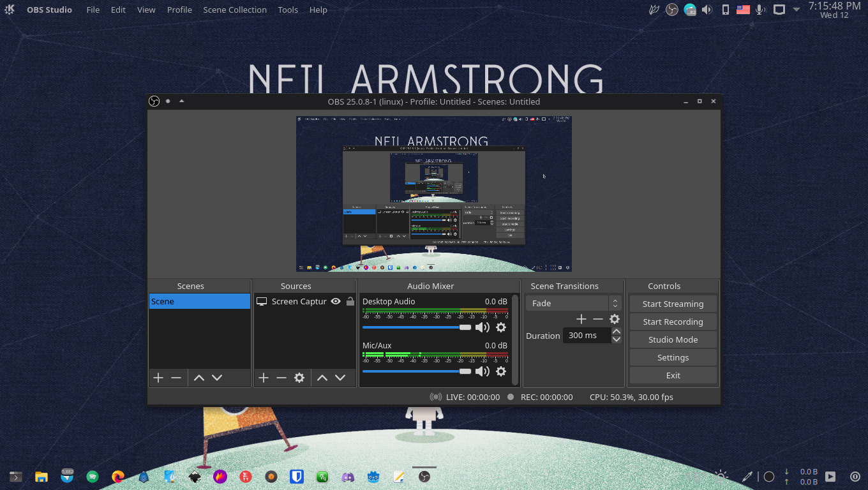This screenshot has height=490, width=868.
Task: Open transition properties gear
Action: (x=615, y=319)
